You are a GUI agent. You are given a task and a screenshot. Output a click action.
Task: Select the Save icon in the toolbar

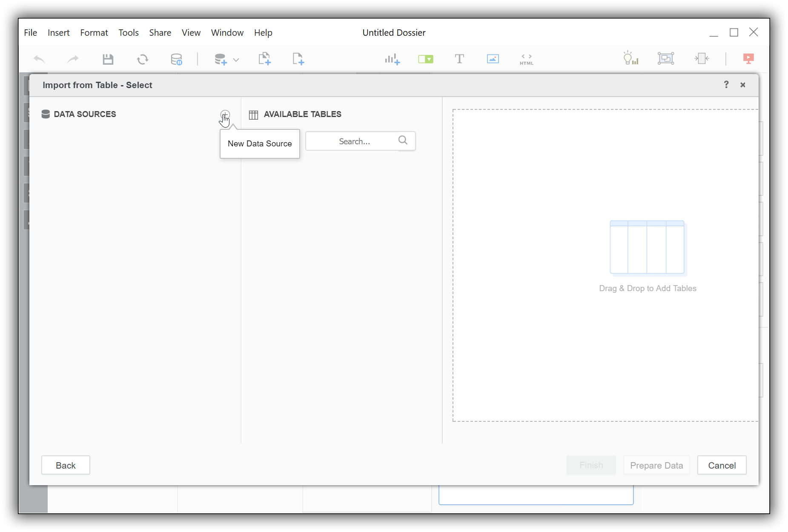[x=108, y=59]
